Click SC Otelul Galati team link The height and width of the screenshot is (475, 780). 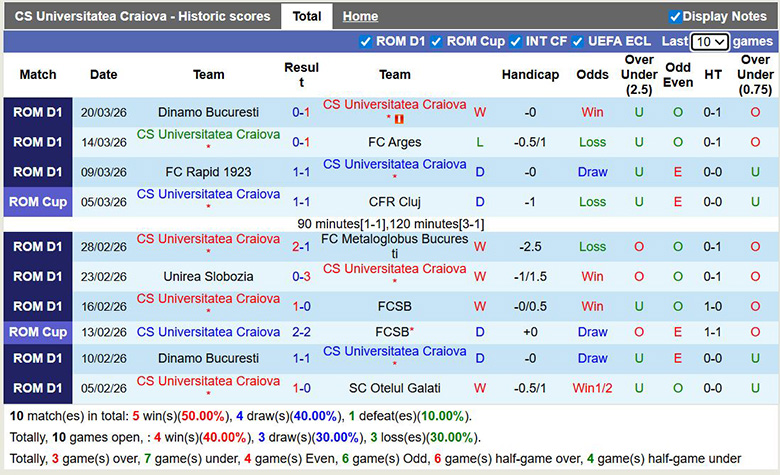click(x=394, y=388)
